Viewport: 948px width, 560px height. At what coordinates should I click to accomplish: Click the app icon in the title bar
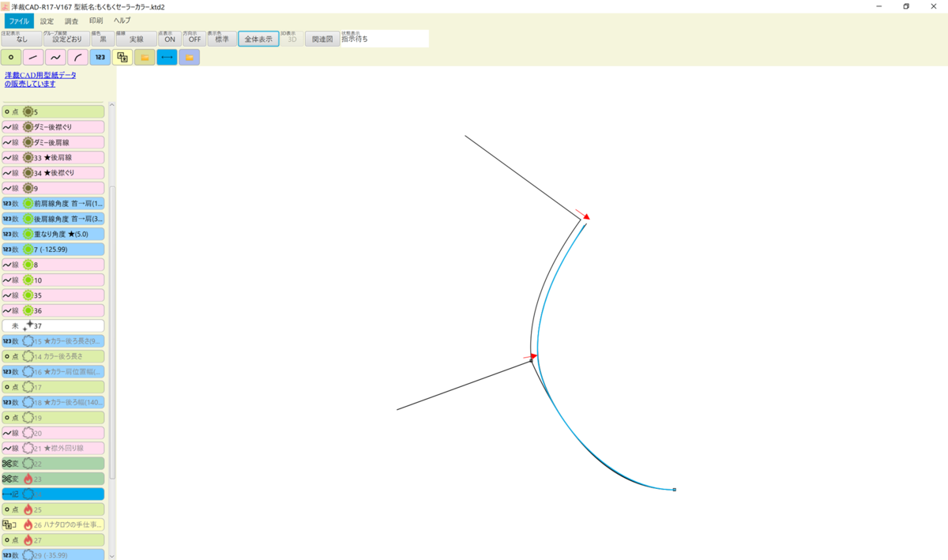[6, 6]
